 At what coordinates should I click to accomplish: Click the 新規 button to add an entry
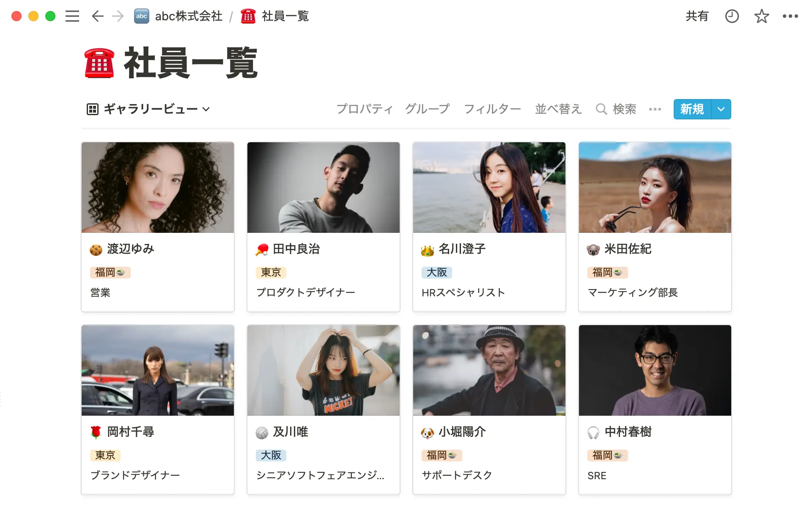coord(692,109)
